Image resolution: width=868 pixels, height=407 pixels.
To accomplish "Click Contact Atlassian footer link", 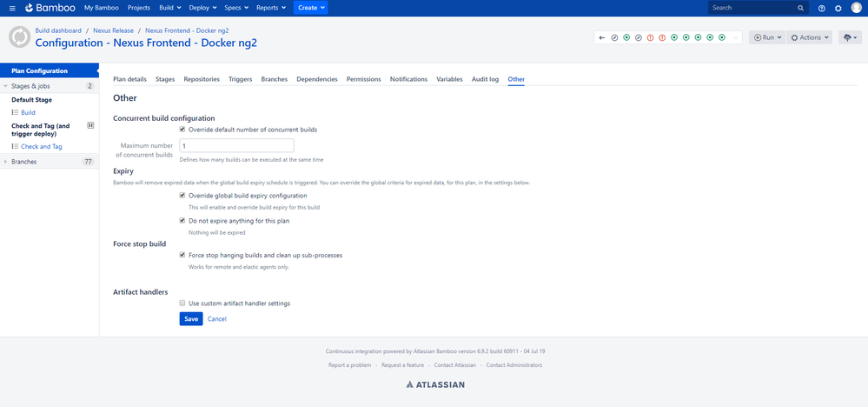I will [455, 365].
